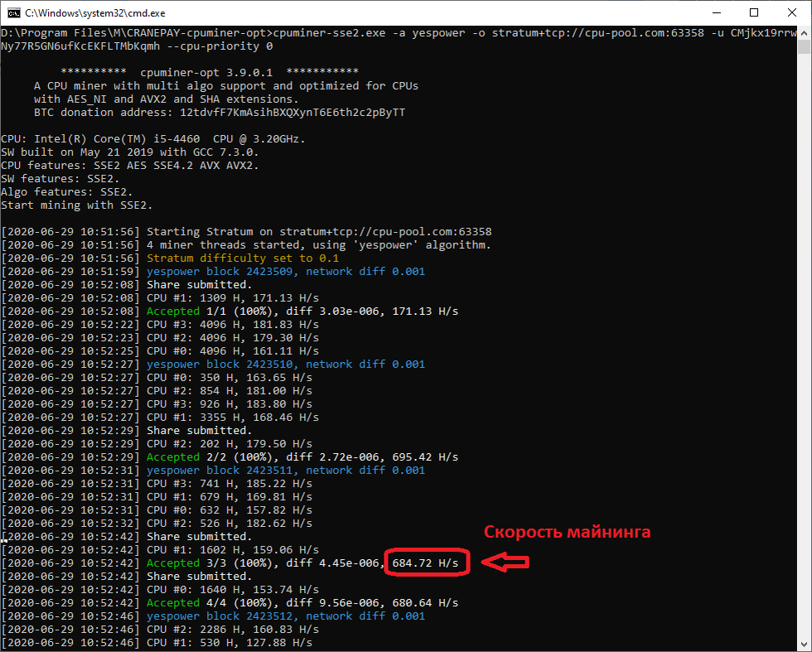Click the scrollbar up arrow
812x652 pixels.
pos(804,33)
